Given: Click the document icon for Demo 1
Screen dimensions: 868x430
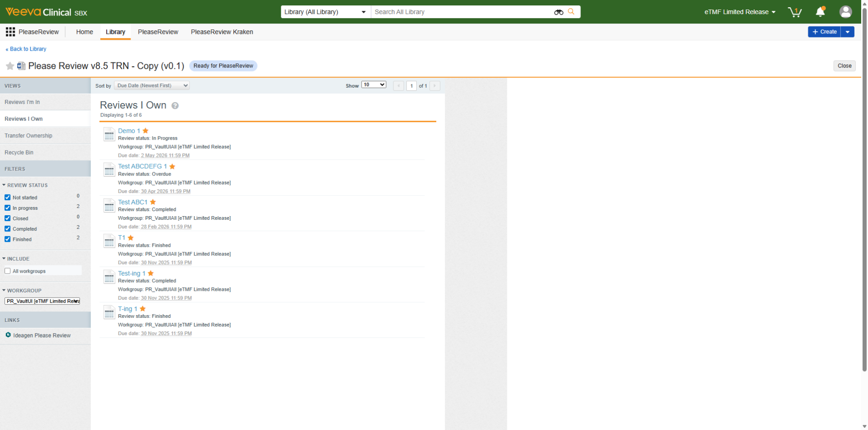Looking at the screenshot, I should (109, 134).
